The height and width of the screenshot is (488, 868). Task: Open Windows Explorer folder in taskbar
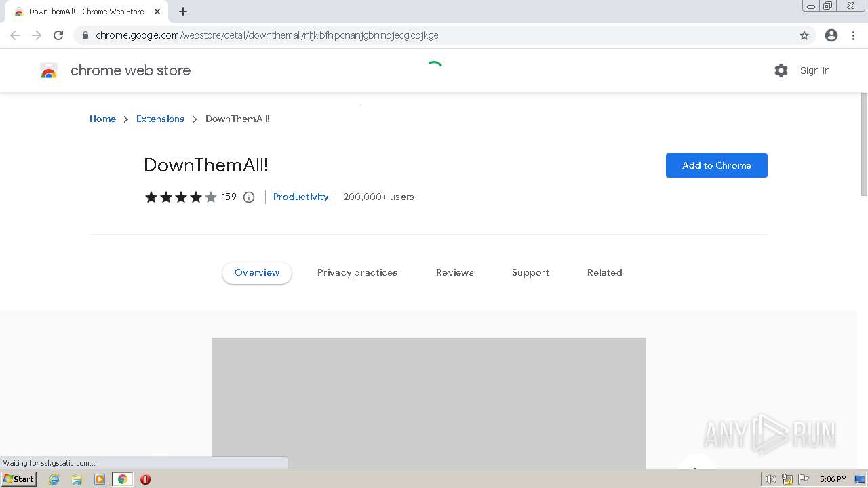(77, 479)
